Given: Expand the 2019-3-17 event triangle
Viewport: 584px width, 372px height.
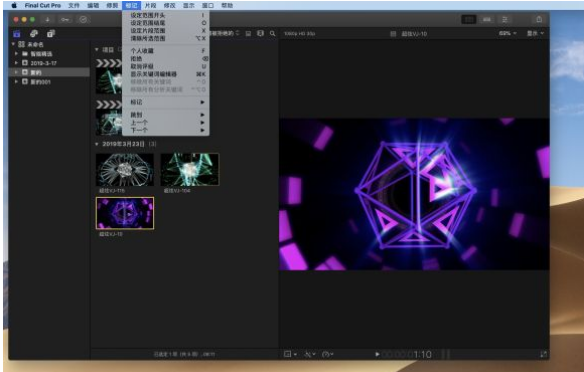Looking at the screenshot, I should [x=16, y=63].
